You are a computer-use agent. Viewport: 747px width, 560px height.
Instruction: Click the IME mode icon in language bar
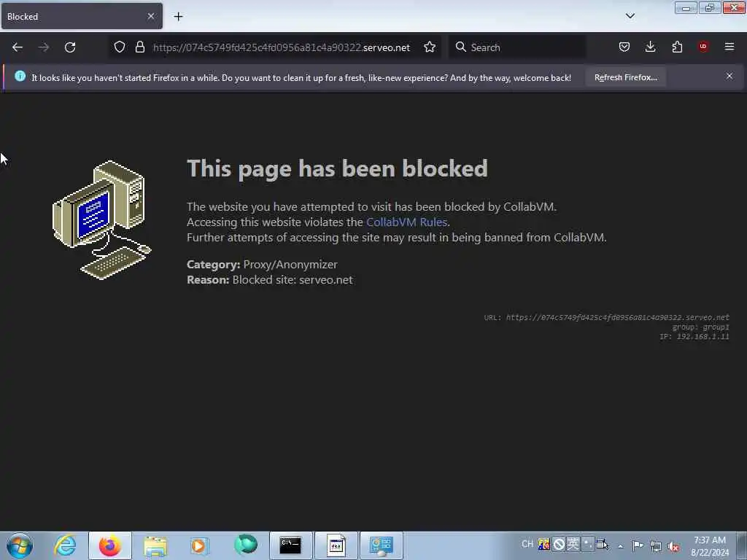[573, 544]
